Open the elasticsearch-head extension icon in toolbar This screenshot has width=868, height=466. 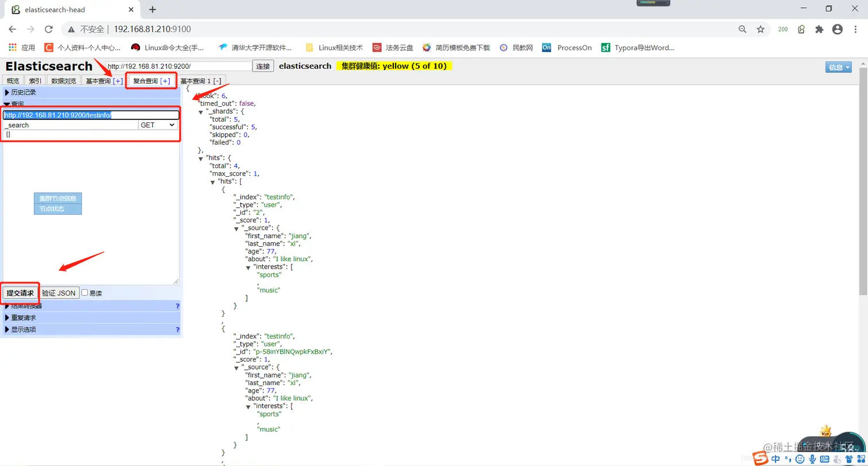801,29
